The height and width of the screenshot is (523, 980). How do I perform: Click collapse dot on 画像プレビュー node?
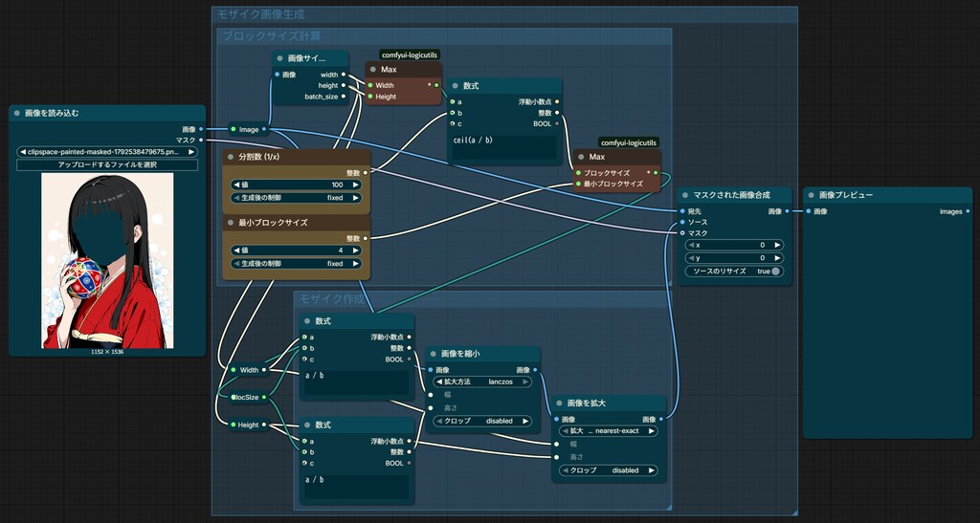[812, 195]
